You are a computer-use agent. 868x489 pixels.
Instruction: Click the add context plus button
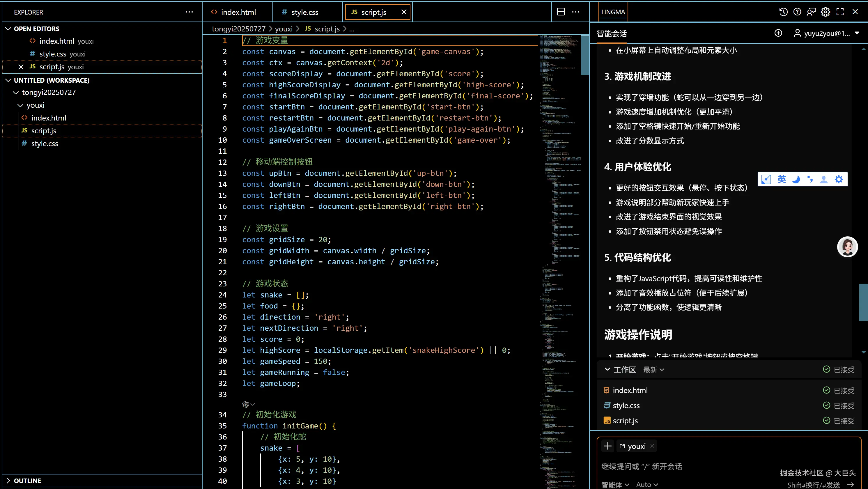tap(607, 446)
